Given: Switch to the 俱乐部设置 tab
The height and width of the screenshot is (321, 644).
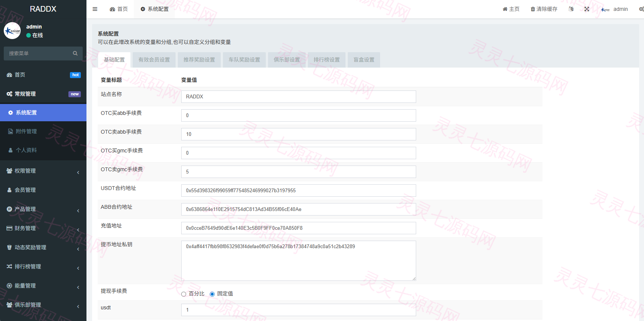Looking at the screenshot, I should pos(287,60).
